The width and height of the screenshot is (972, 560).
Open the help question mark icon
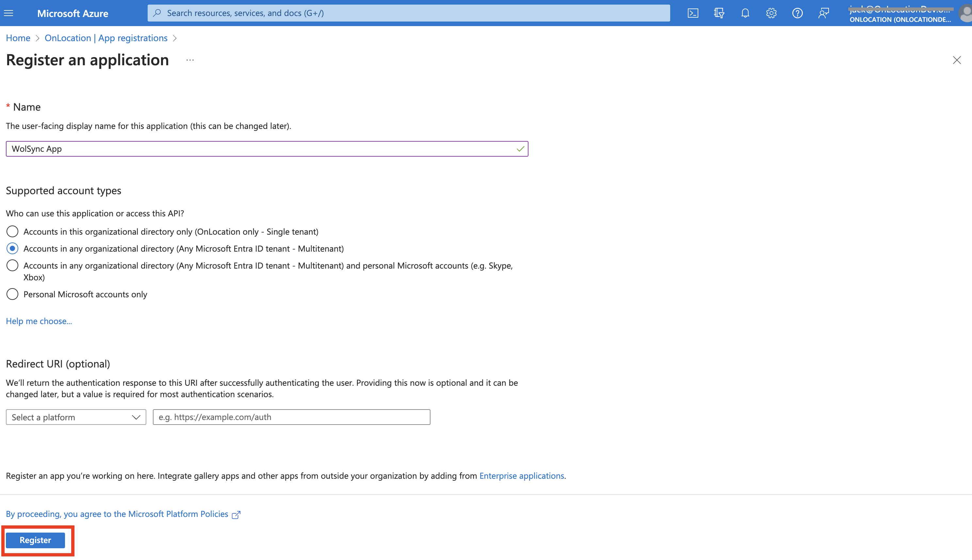pos(798,13)
